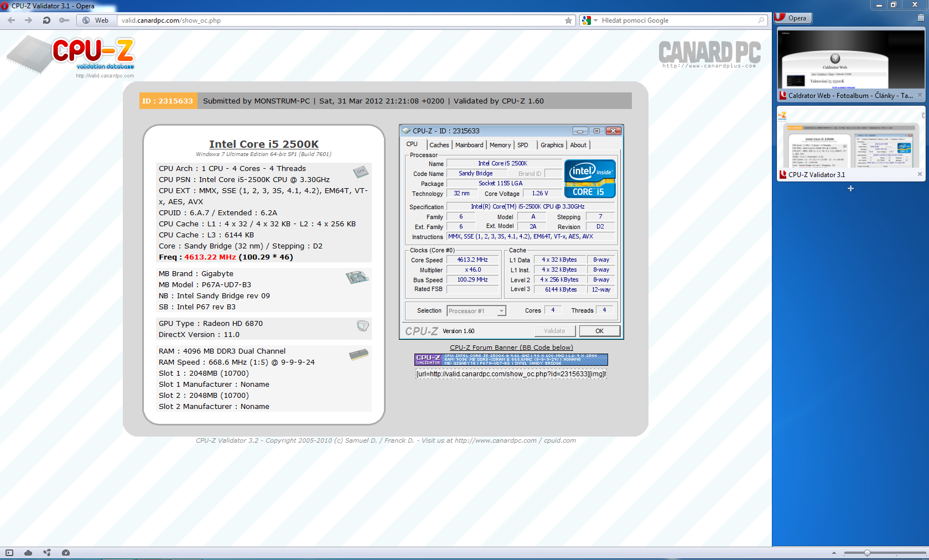Toggle Opera Turbo speedometer icon
Viewport: 929px width, 560px height.
pyautogui.click(x=66, y=553)
